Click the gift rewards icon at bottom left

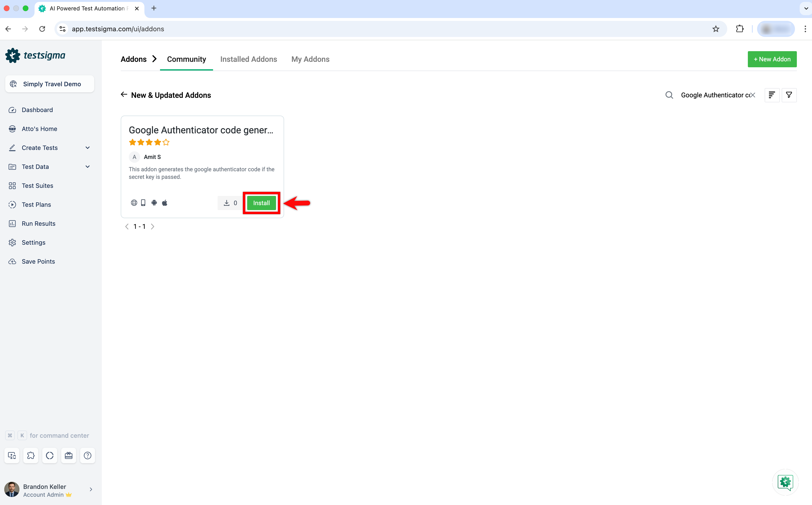68,455
